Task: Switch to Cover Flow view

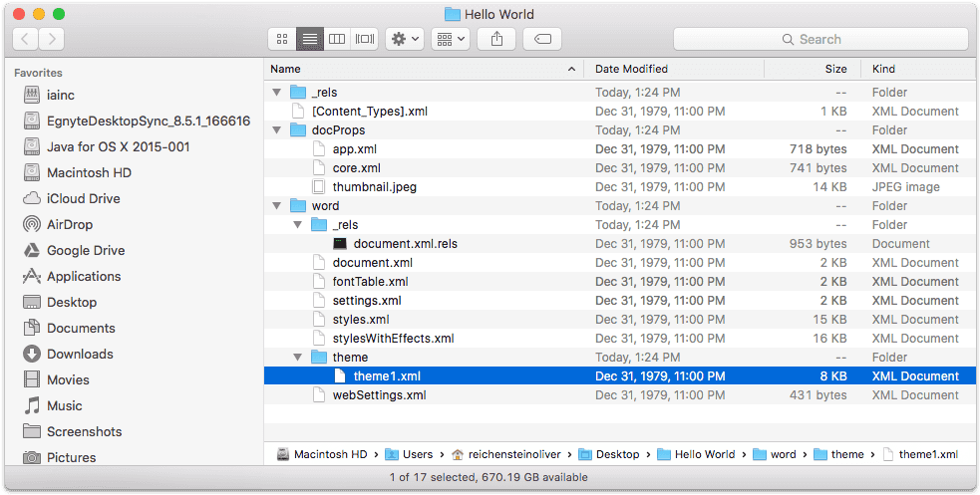Action: tap(364, 39)
